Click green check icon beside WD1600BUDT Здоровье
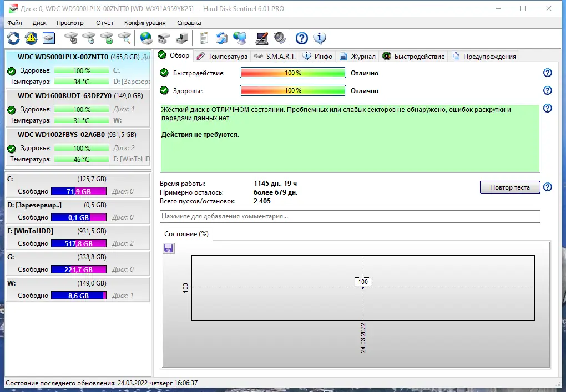 (x=12, y=110)
